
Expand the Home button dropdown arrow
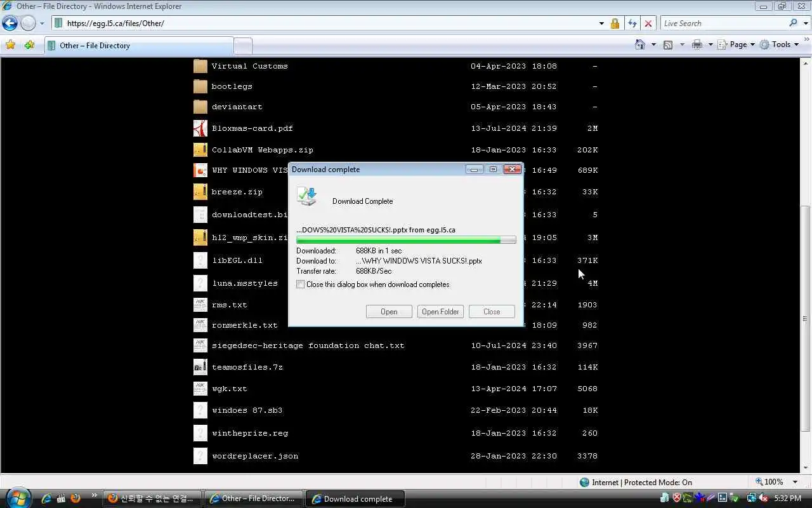(653, 44)
